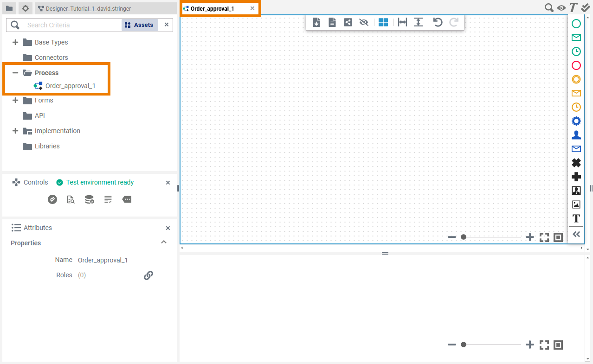Viewport: 593px width, 364px height.
Task: Select Order_approval_1 in the Process tree
Action: point(64,86)
